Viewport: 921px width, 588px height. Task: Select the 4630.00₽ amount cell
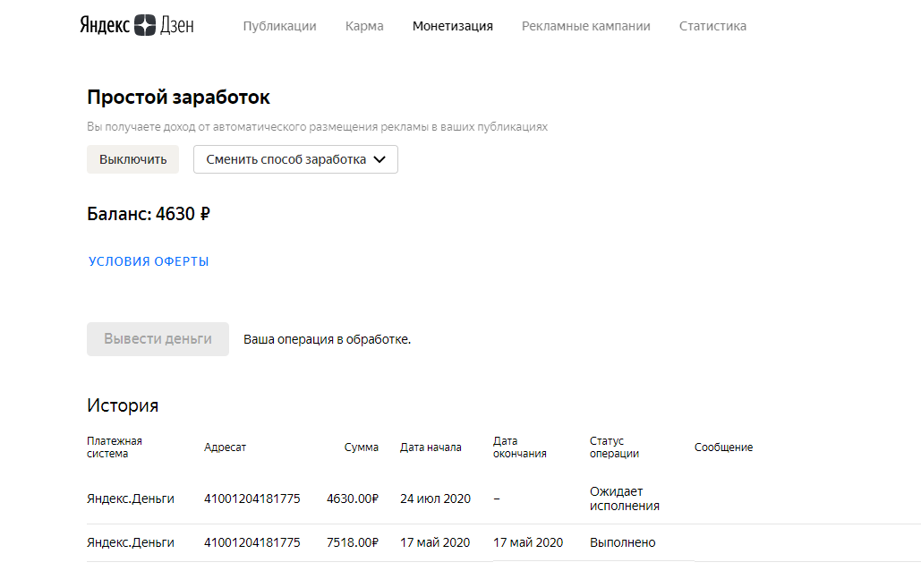[353, 499]
